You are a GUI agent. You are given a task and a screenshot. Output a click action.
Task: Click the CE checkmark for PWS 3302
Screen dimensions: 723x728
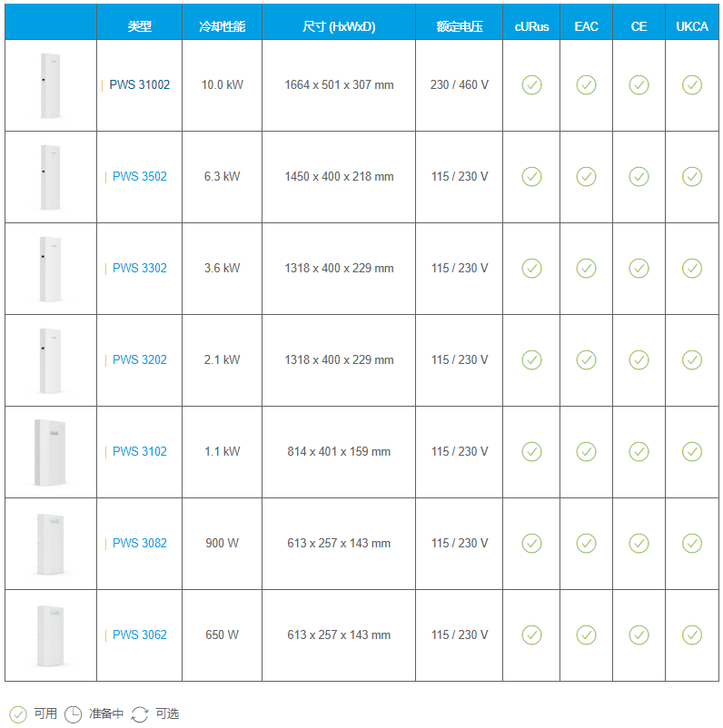point(639,269)
